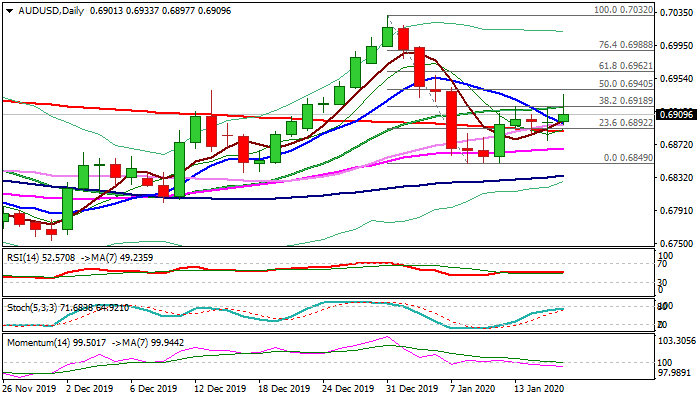Click the current price tag 0.69096

676,115
